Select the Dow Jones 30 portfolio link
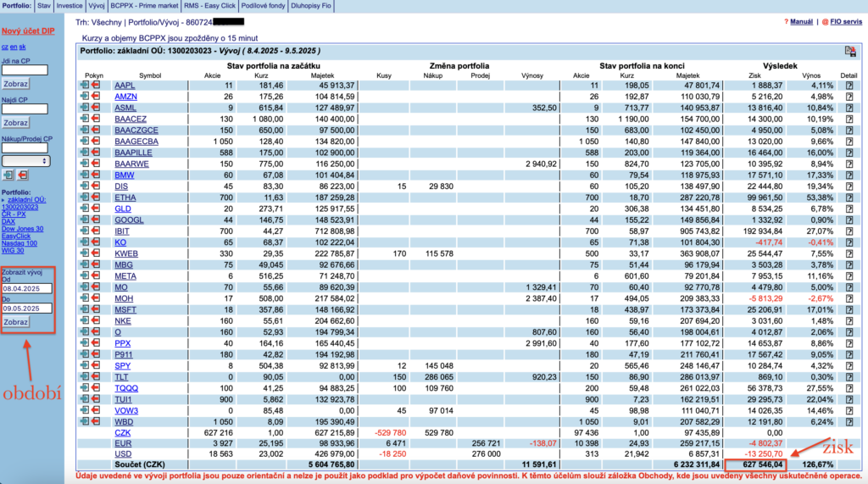868x484 pixels. click(x=22, y=229)
